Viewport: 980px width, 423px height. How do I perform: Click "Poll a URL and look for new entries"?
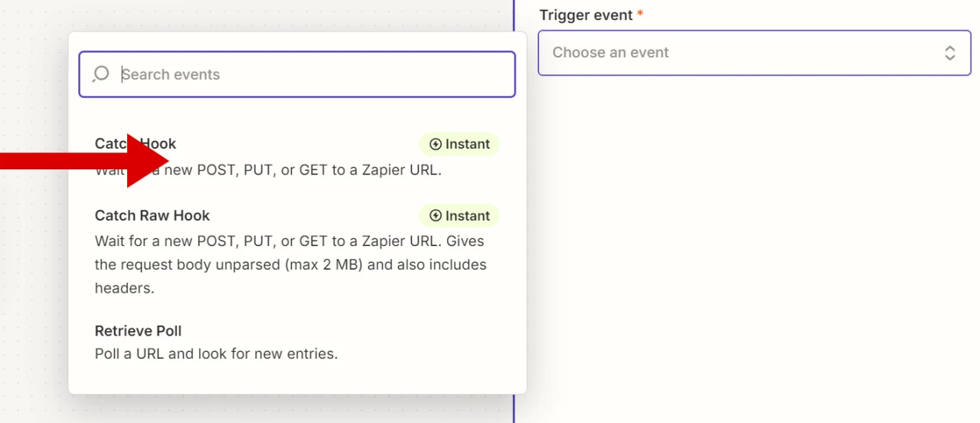[x=216, y=354]
